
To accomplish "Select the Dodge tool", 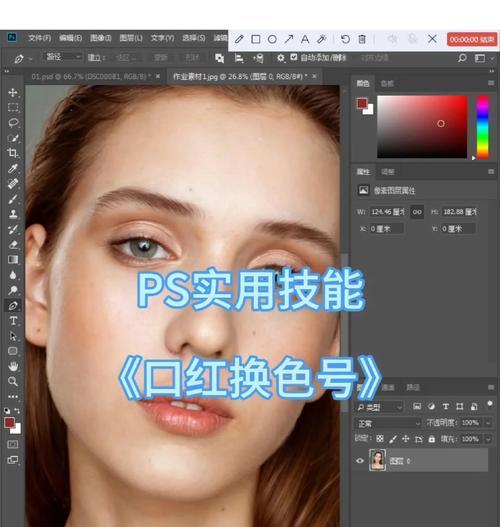I will pyautogui.click(x=13, y=290).
